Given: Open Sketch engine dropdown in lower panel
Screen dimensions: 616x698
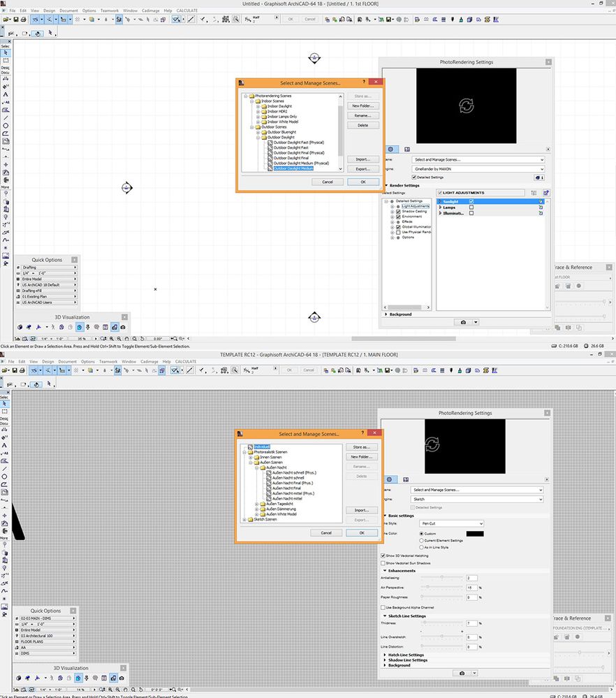Looking at the screenshot, I should pyautogui.click(x=477, y=500).
